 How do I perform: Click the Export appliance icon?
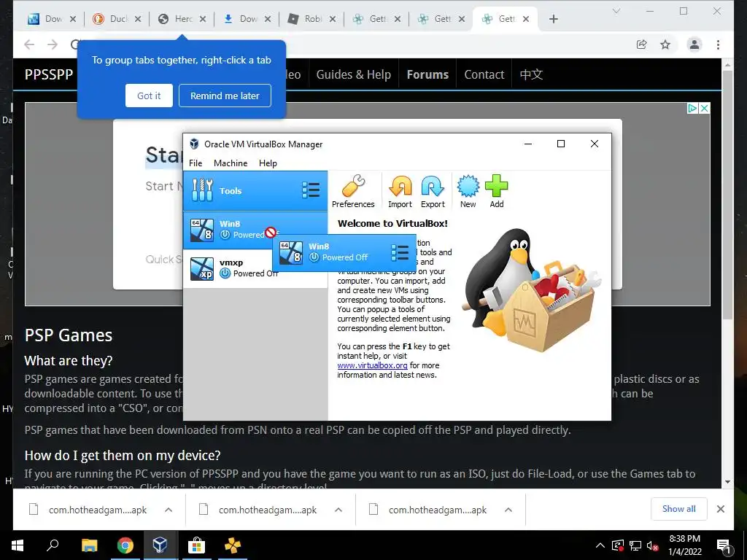click(x=433, y=192)
